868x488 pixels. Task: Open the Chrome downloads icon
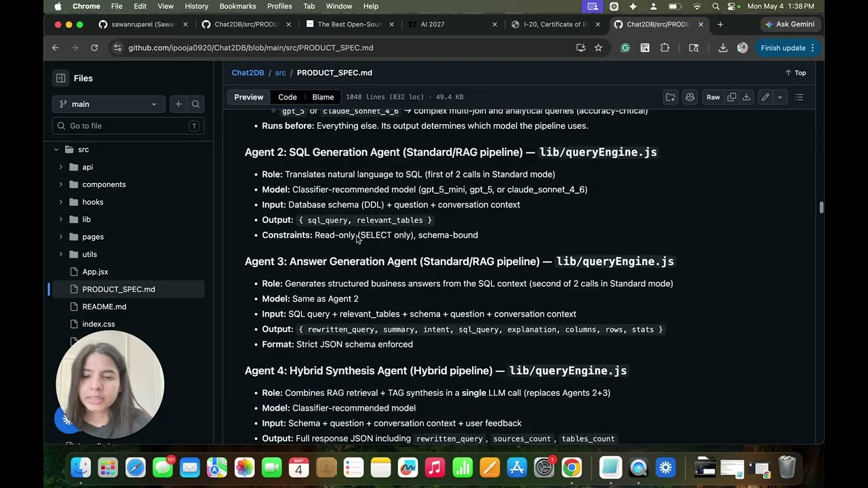723,48
